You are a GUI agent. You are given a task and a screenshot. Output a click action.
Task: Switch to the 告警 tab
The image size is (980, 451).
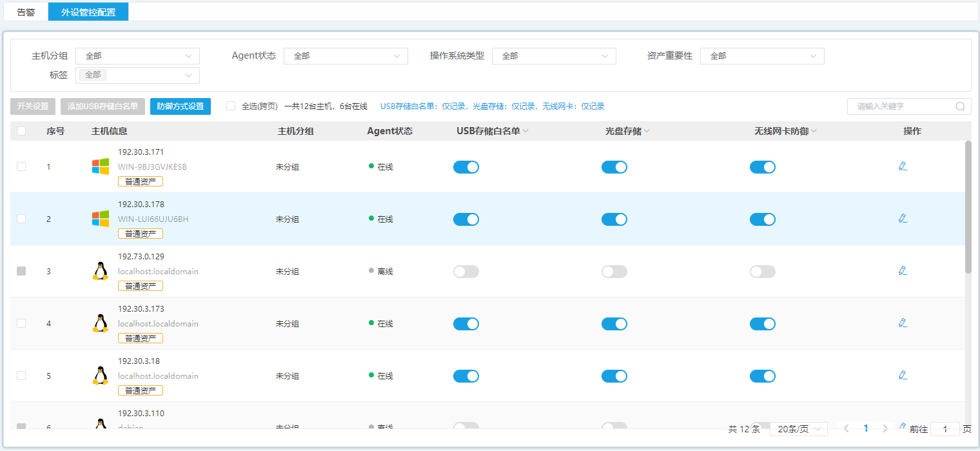click(x=26, y=12)
